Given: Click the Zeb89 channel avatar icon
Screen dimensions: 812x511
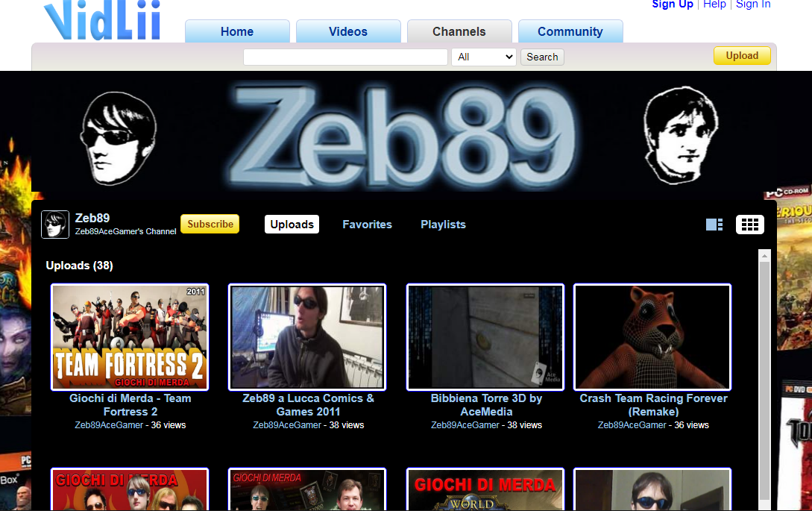Looking at the screenshot, I should pyautogui.click(x=55, y=225).
